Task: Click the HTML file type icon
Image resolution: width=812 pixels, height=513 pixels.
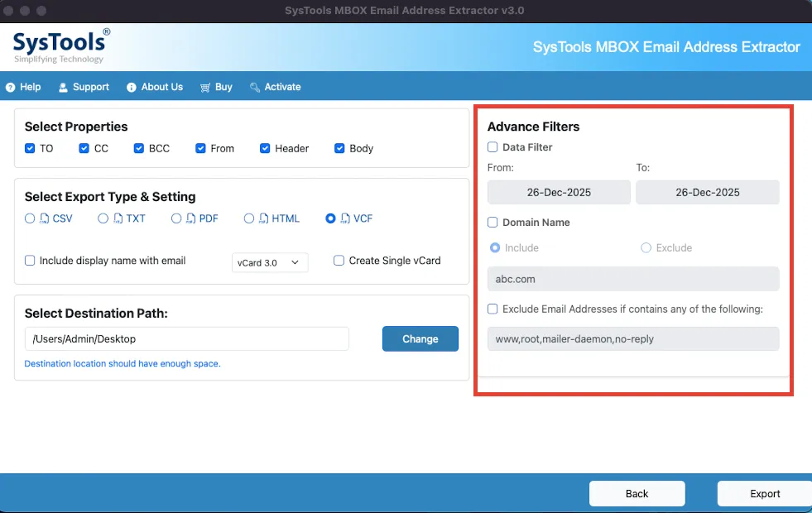Action: [x=264, y=218]
